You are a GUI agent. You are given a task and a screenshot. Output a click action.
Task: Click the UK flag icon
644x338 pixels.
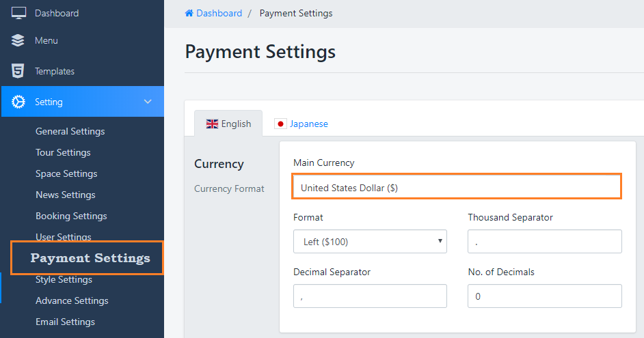(x=212, y=124)
